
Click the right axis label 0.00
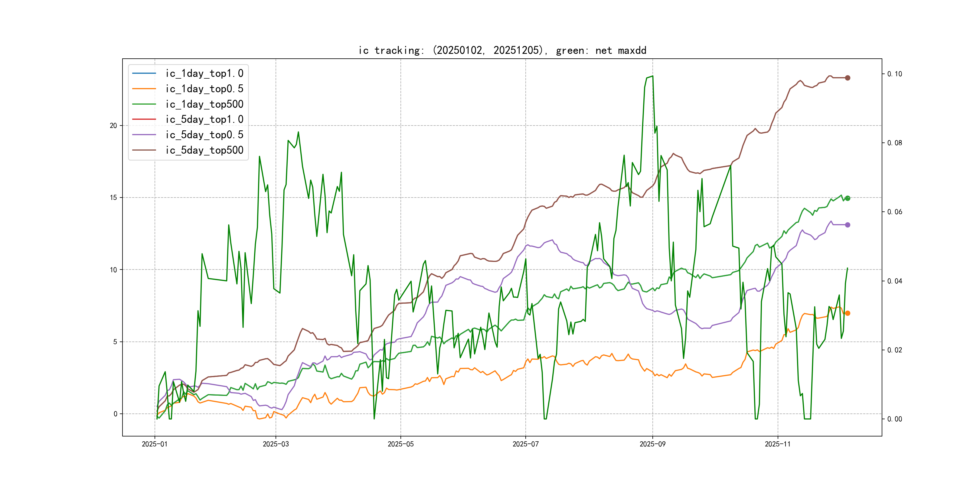[894, 419]
